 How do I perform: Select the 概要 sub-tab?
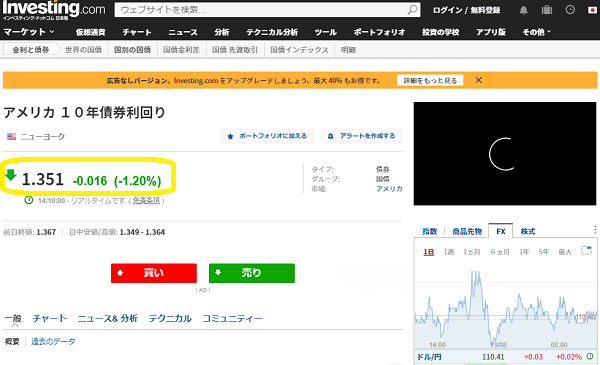12,341
